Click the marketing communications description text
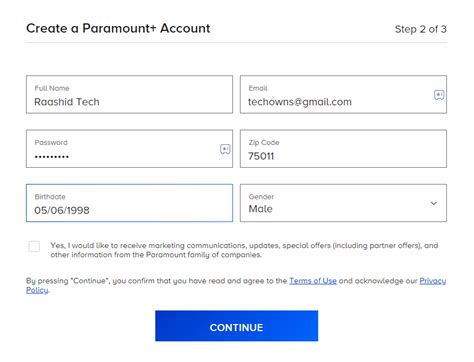 [244, 250]
